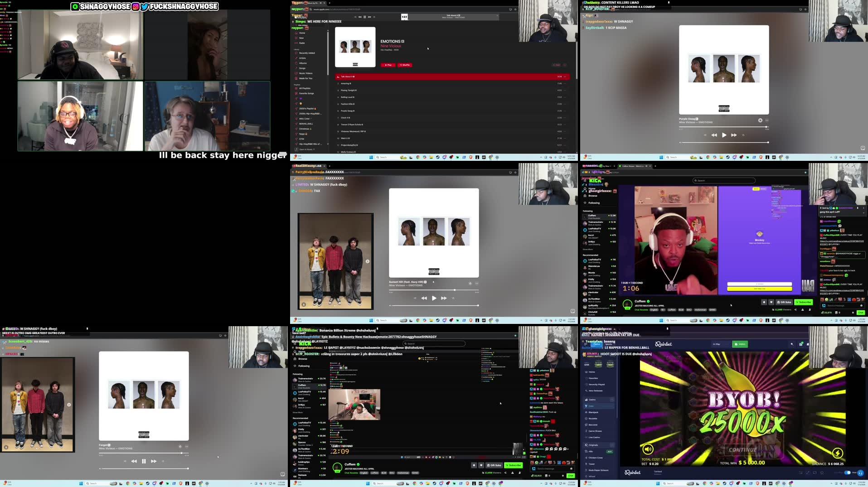Open the options menu beside Purple Swag
Screen dimensions: 868x487
click(766, 120)
